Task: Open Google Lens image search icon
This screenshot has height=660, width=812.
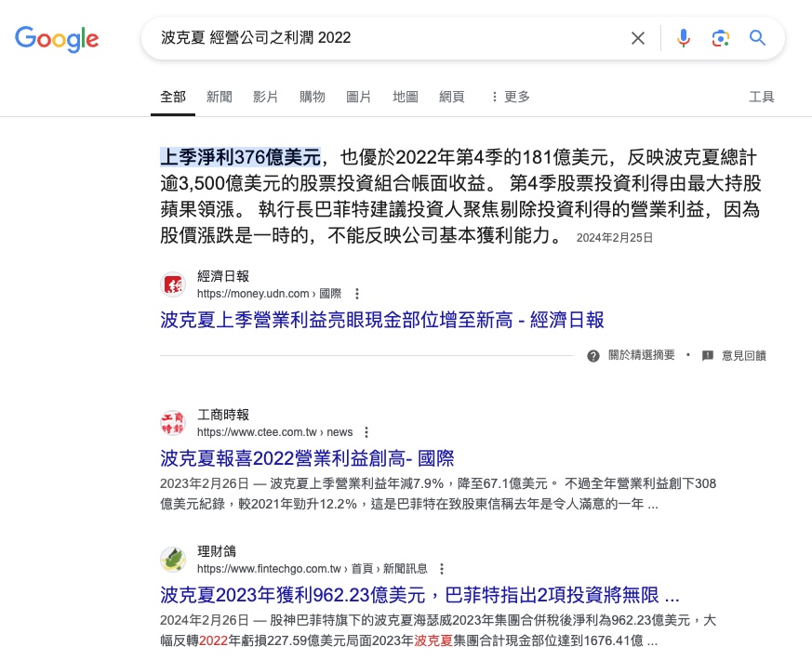Action: point(720,38)
